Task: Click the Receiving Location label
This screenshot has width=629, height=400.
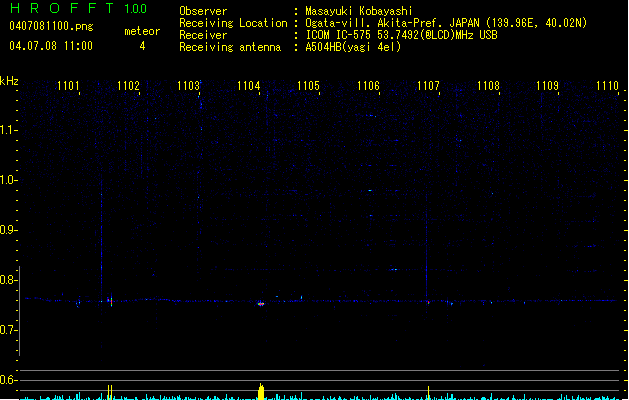Action: tap(233, 23)
